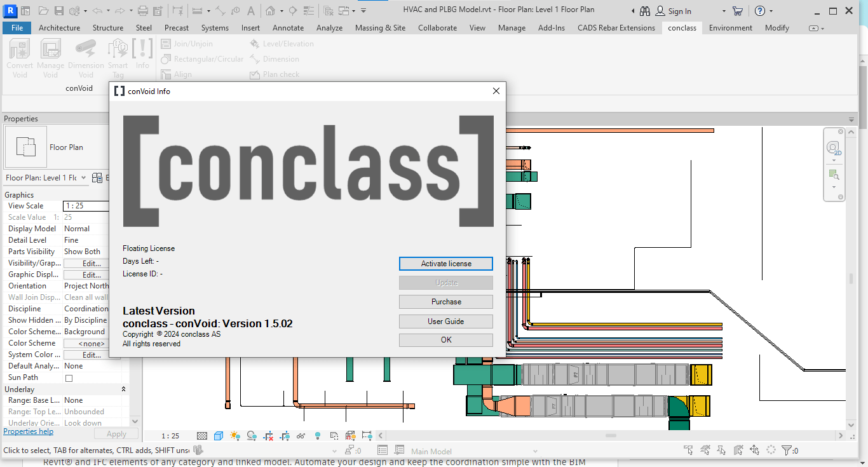The height and width of the screenshot is (467, 868).
Task: Click the Detail Level icon in view control bar
Action: (x=202, y=436)
